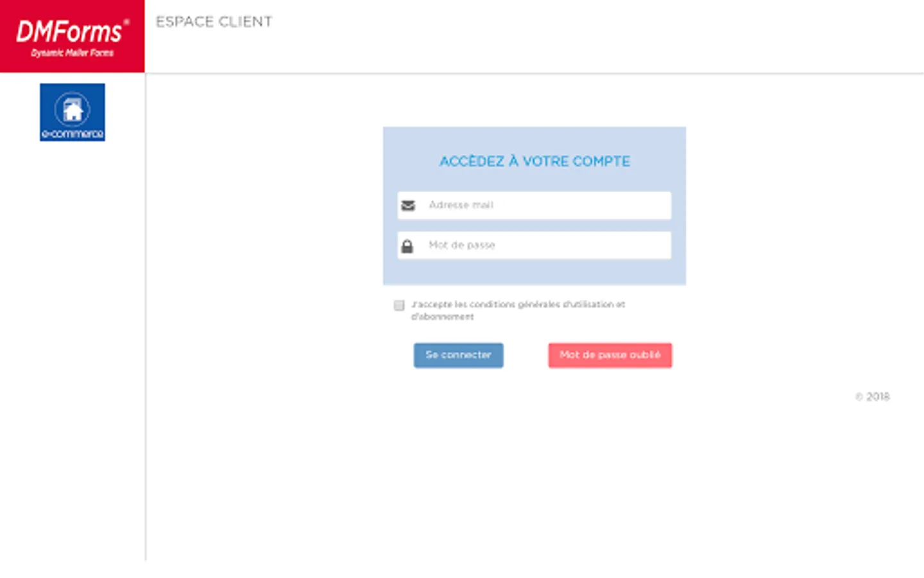Click the © 2018 footer text

point(873,397)
